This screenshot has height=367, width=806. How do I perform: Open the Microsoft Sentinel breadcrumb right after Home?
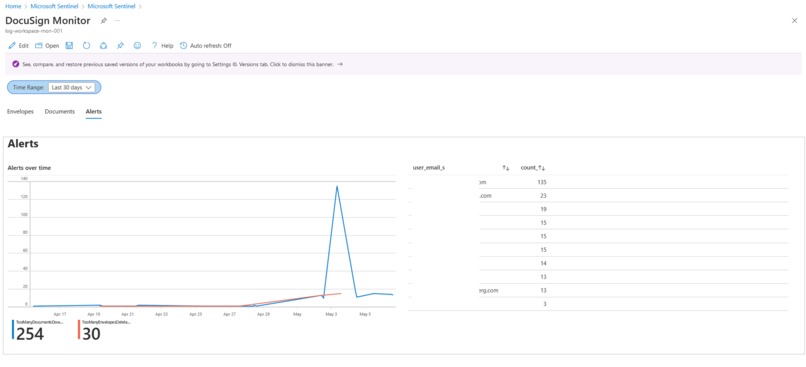[54, 6]
